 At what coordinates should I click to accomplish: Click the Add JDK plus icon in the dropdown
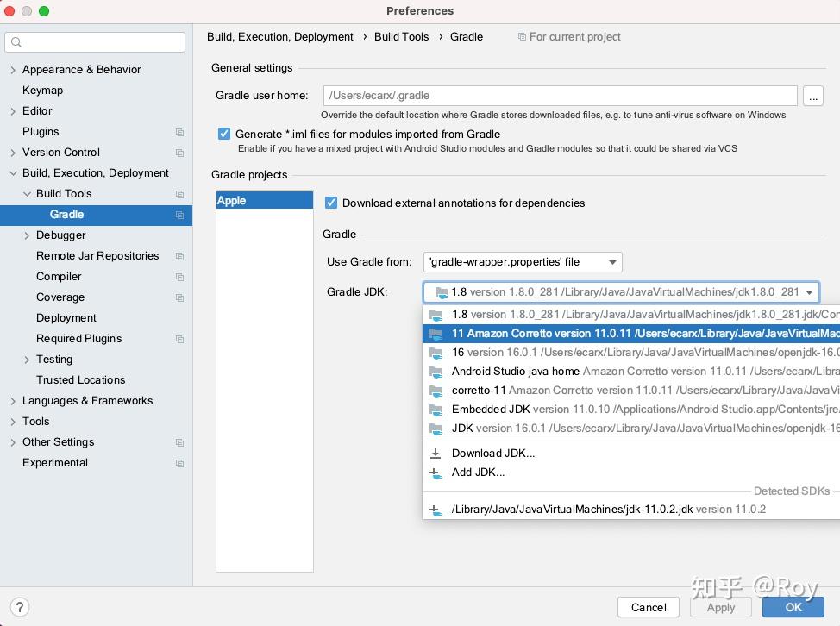(436, 472)
